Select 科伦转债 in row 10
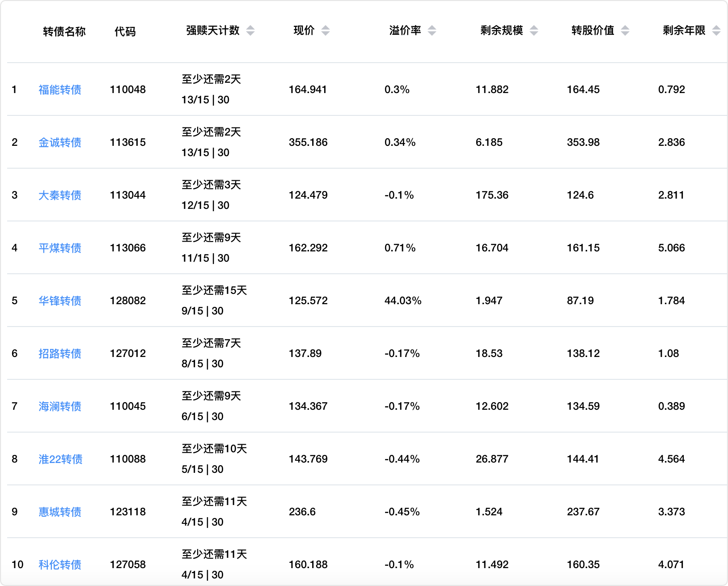This screenshot has height=586, width=728. point(60,565)
